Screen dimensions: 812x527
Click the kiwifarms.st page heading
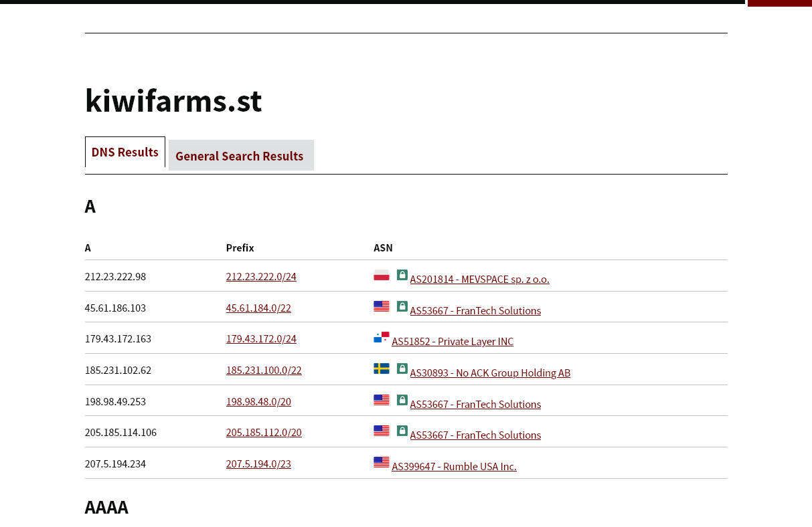pos(173,100)
